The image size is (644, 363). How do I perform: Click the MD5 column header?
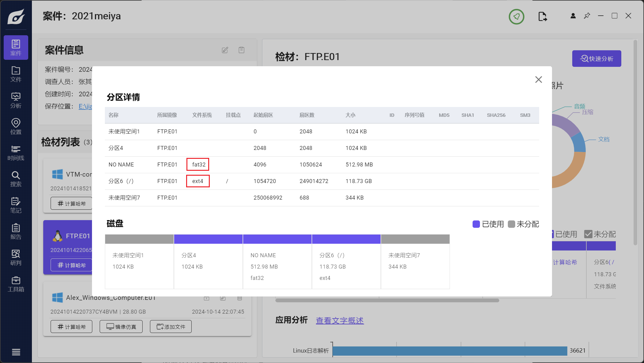(444, 115)
